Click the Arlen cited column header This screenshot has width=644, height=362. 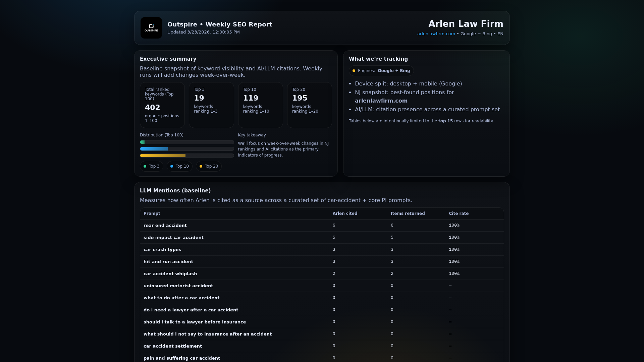point(345,214)
